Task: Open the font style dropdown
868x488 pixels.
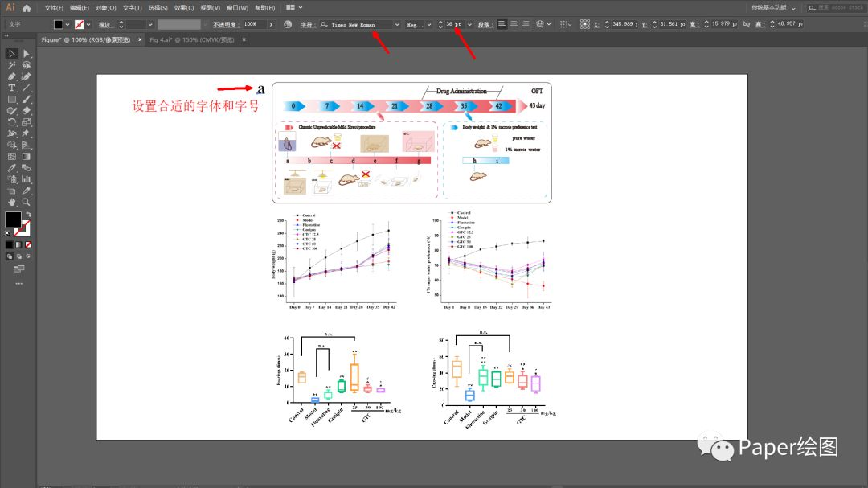Action: click(x=428, y=24)
